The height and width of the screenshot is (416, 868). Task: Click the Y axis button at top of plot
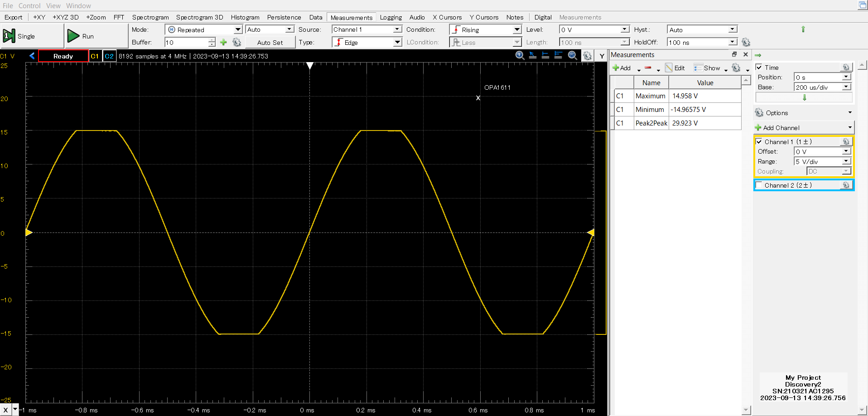tap(602, 56)
